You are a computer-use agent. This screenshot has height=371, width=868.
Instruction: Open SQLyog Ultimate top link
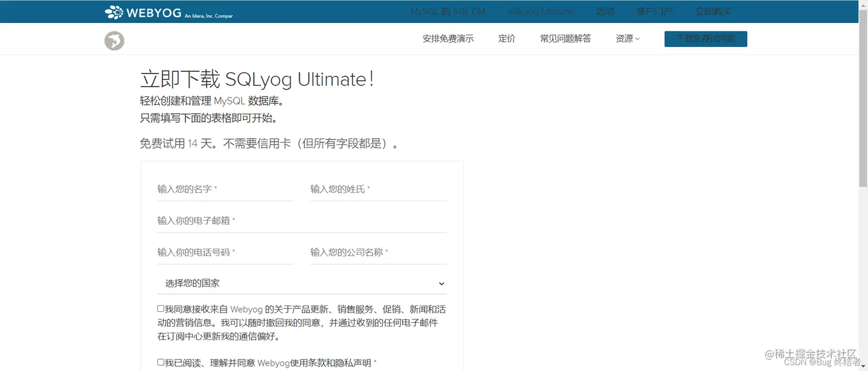(540, 11)
